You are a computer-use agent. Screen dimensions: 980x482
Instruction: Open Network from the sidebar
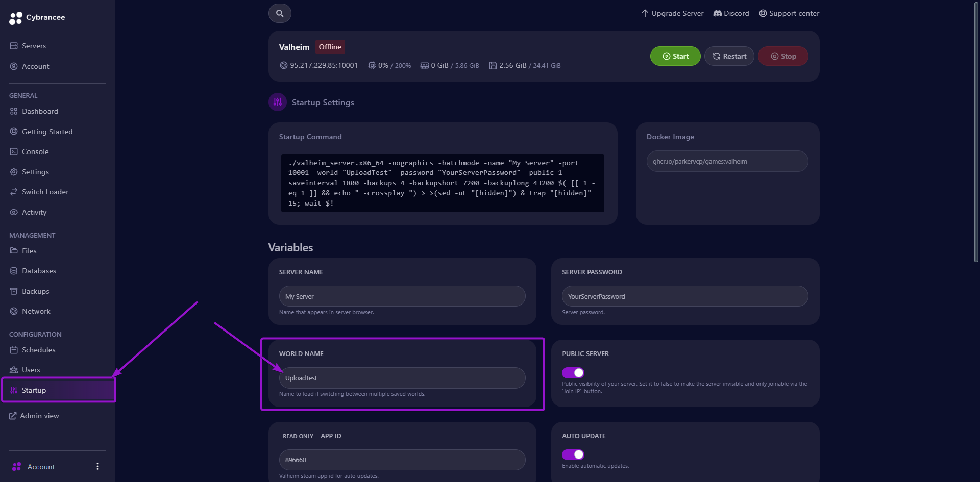(36, 311)
